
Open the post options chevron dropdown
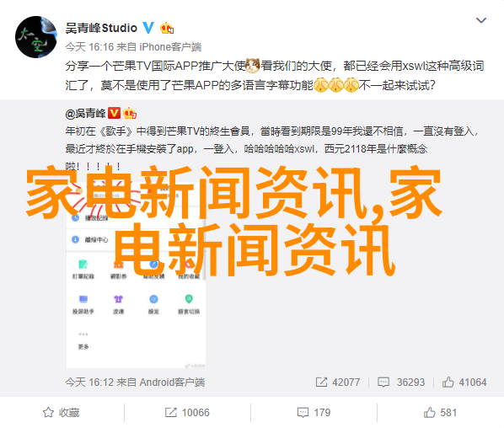[x=481, y=20]
